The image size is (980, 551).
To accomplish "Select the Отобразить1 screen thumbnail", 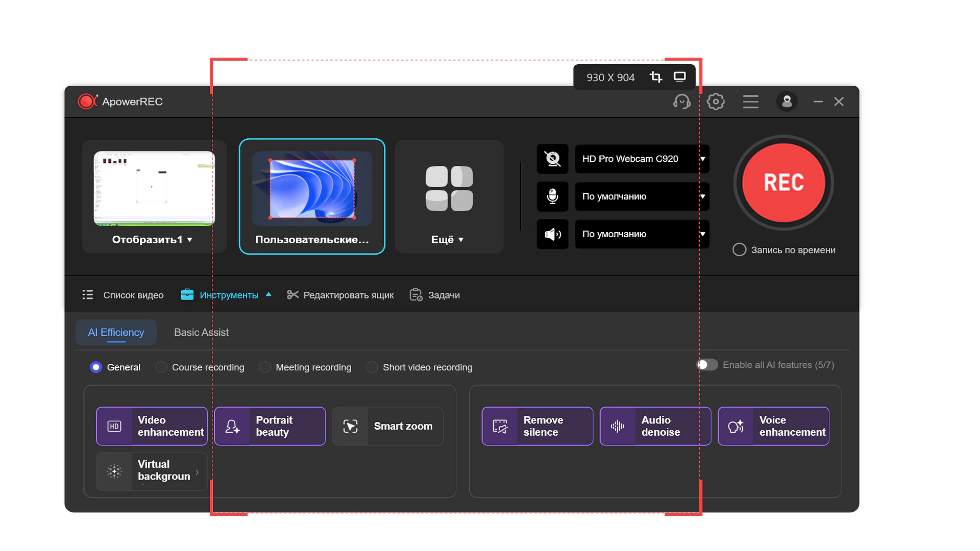I will pyautogui.click(x=154, y=188).
